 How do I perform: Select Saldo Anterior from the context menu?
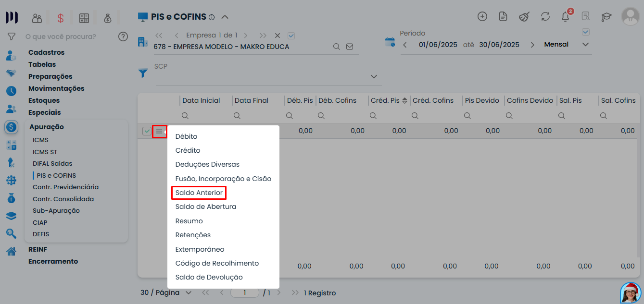pos(199,193)
